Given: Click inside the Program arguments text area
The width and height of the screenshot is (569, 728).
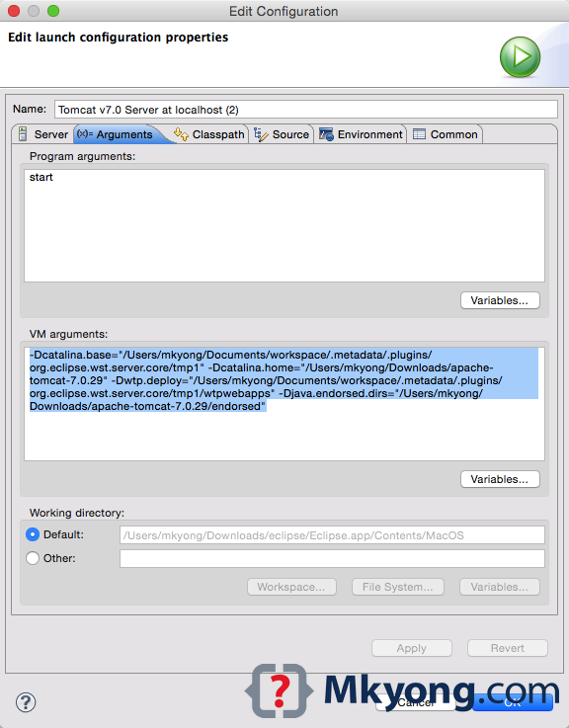Looking at the screenshot, I should click(x=284, y=225).
